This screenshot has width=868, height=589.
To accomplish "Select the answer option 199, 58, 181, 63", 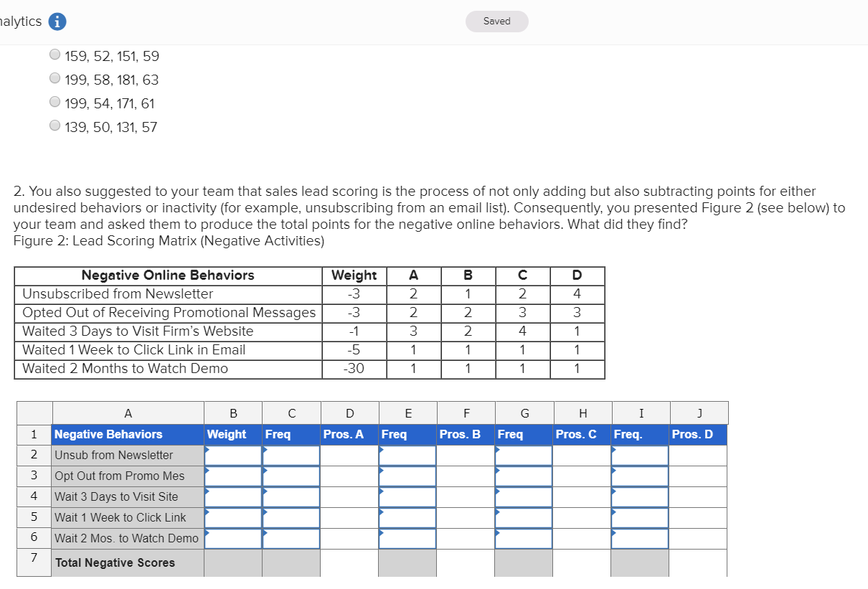I will click(x=55, y=78).
